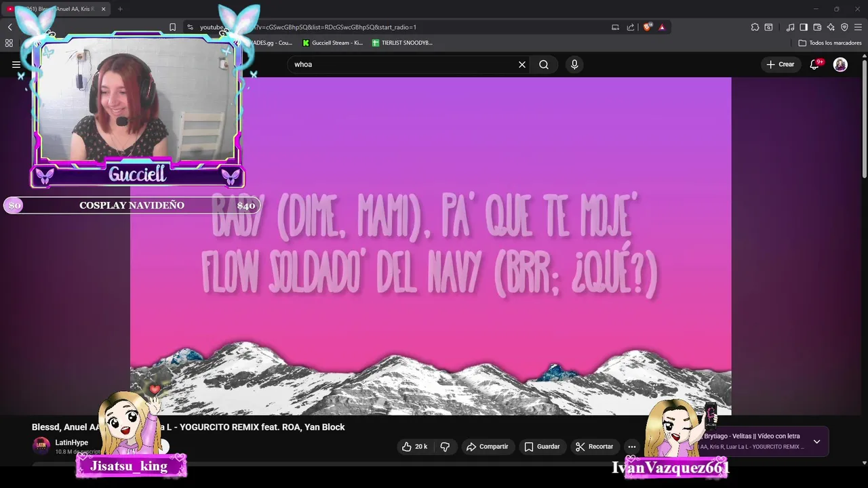Open site settings icon beside the URL

(x=190, y=27)
